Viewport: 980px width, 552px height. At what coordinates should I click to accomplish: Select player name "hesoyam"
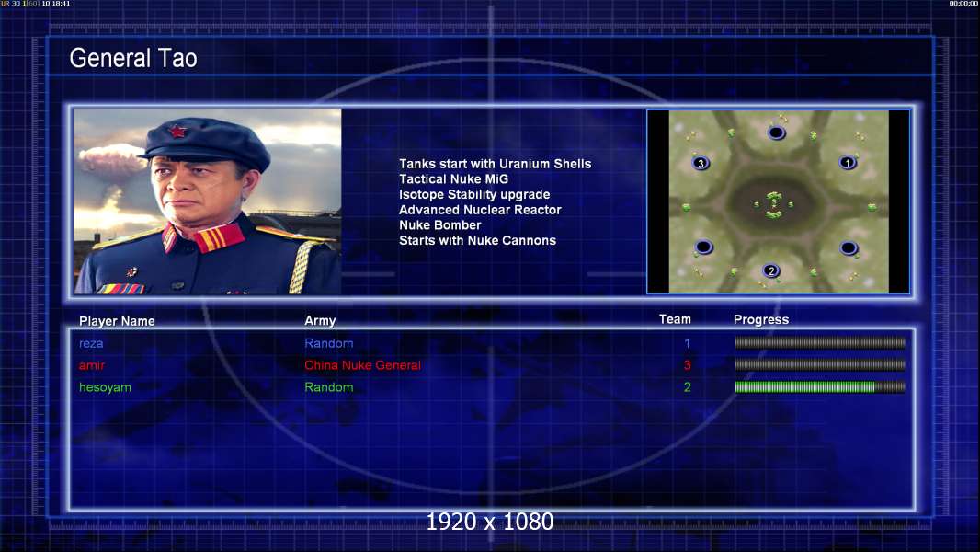[105, 387]
